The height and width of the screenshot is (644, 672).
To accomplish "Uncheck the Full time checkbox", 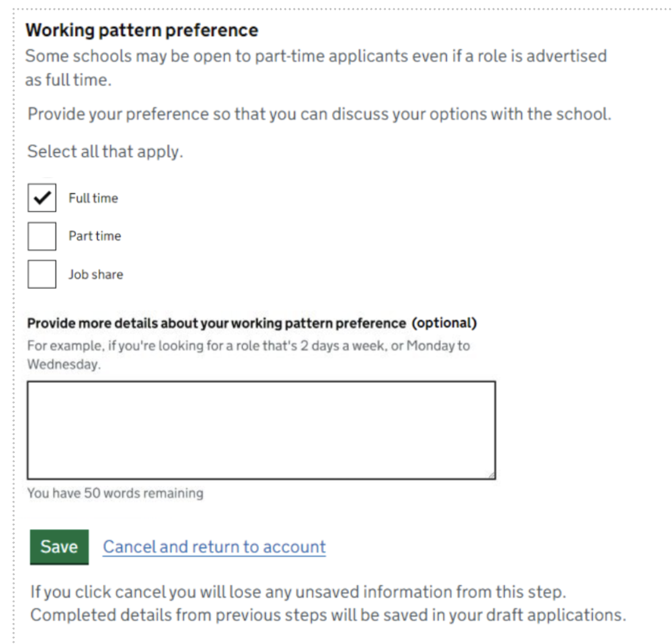I will coord(42,198).
